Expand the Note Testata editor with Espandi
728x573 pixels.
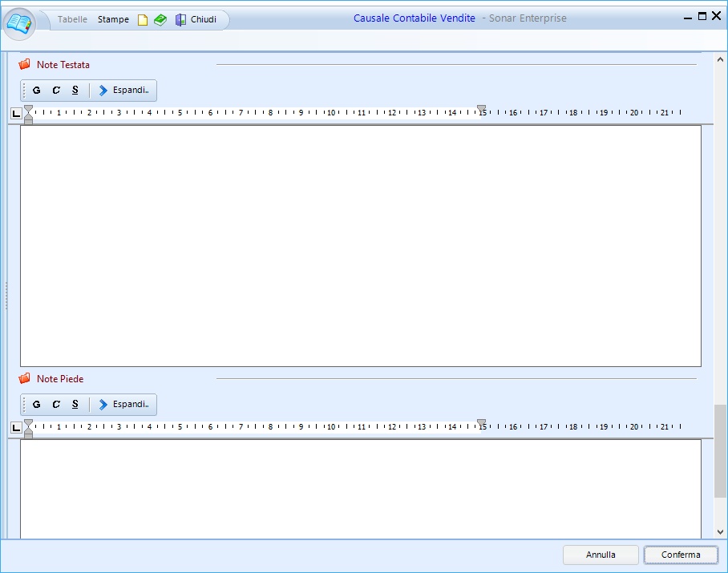tap(124, 91)
